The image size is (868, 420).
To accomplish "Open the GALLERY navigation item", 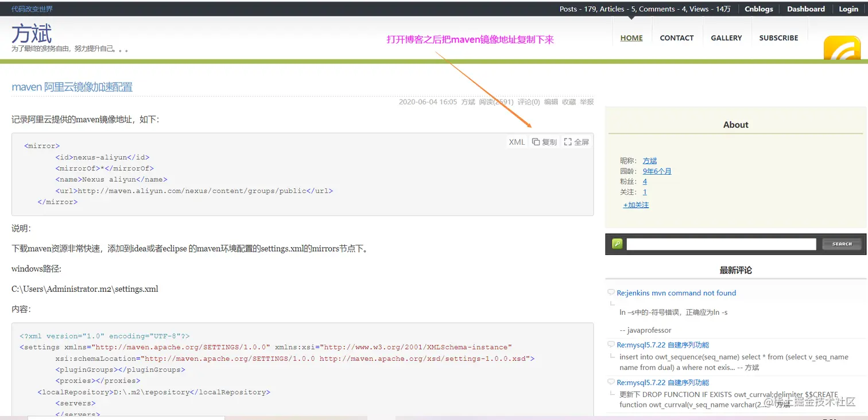I will tap(726, 38).
